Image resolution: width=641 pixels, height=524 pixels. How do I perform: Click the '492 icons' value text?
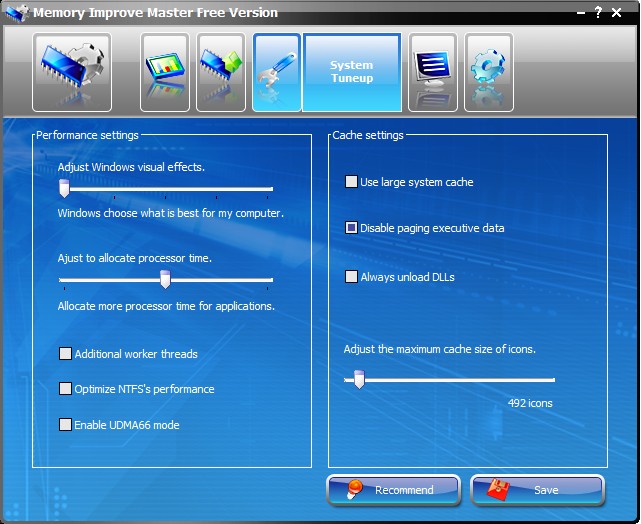click(530, 403)
